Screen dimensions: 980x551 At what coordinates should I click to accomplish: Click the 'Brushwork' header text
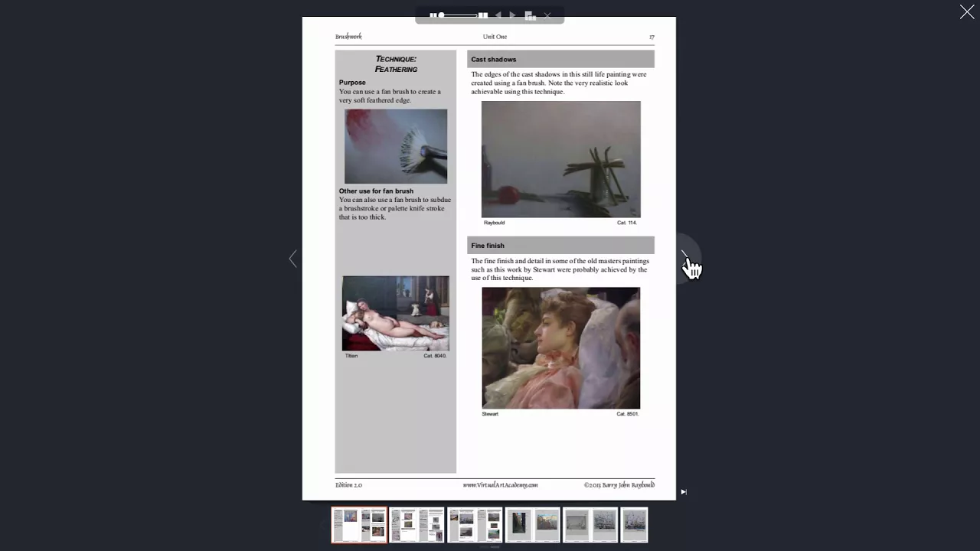pyautogui.click(x=348, y=37)
